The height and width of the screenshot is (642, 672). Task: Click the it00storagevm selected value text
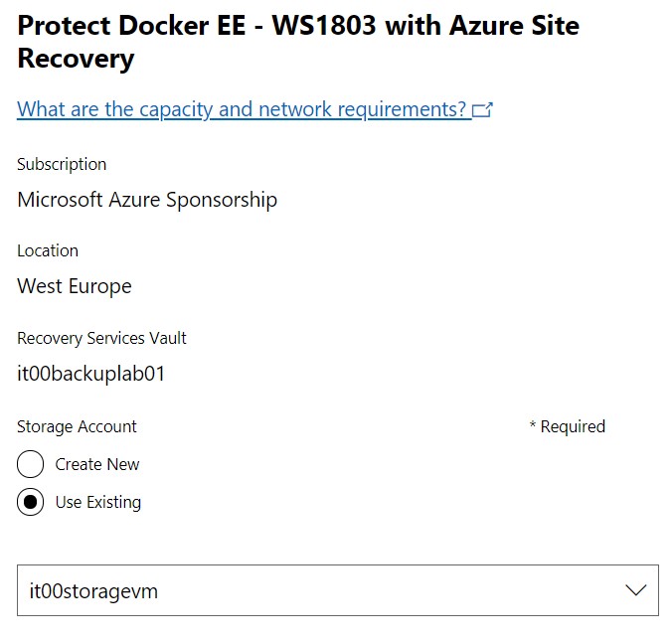pyautogui.click(x=93, y=591)
